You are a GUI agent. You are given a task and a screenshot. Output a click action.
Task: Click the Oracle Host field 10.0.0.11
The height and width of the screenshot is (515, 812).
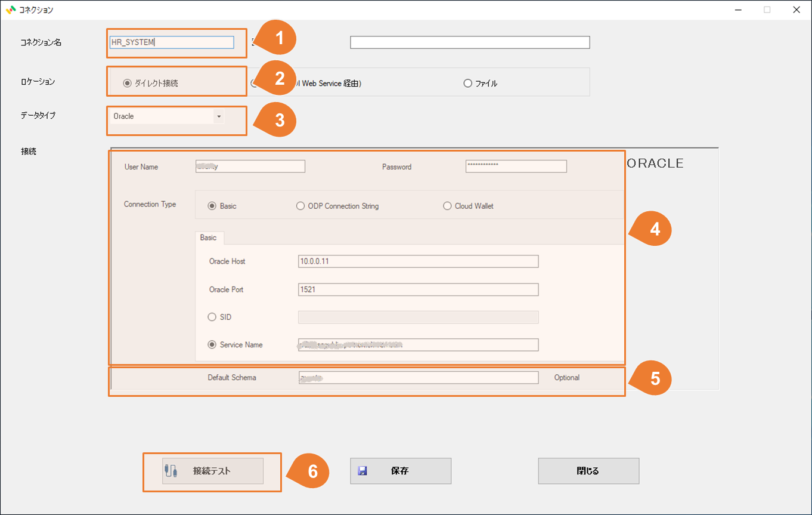pos(419,261)
